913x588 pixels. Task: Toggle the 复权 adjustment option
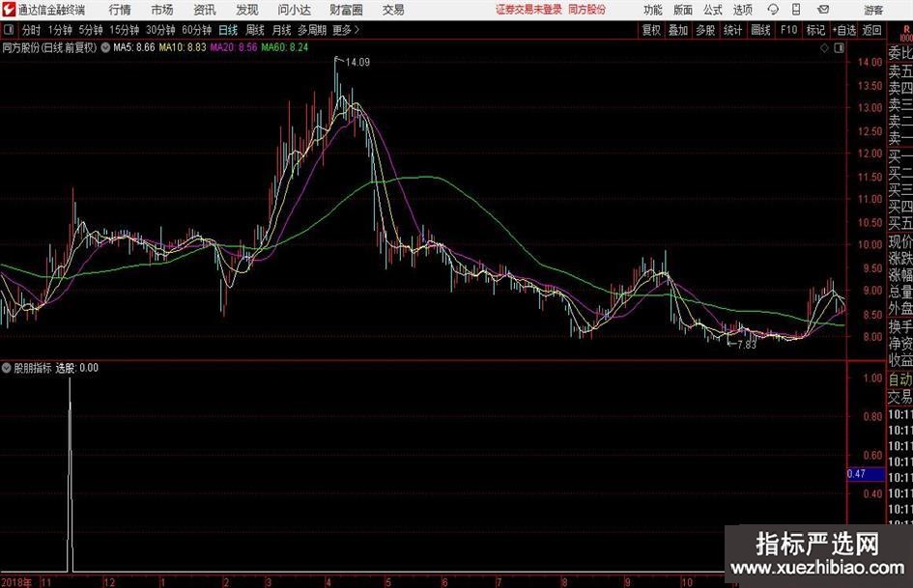pyautogui.click(x=651, y=30)
